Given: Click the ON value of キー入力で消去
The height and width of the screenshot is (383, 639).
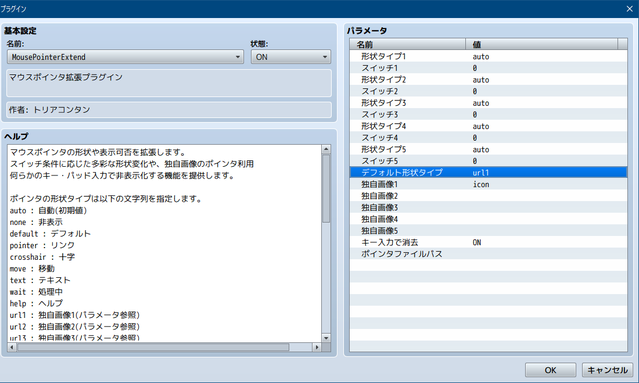Looking at the screenshot, I should [477, 242].
